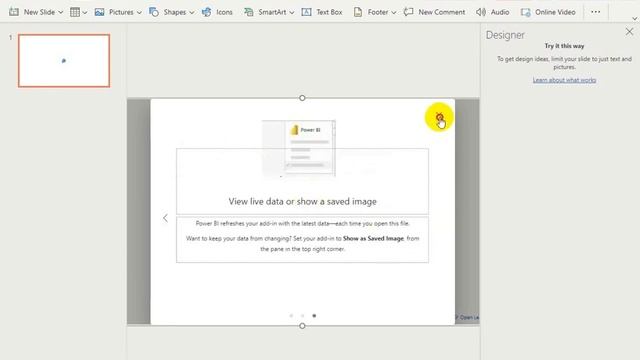640x360 pixels.
Task: Click the Power BI illustration image
Action: (x=299, y=148)
